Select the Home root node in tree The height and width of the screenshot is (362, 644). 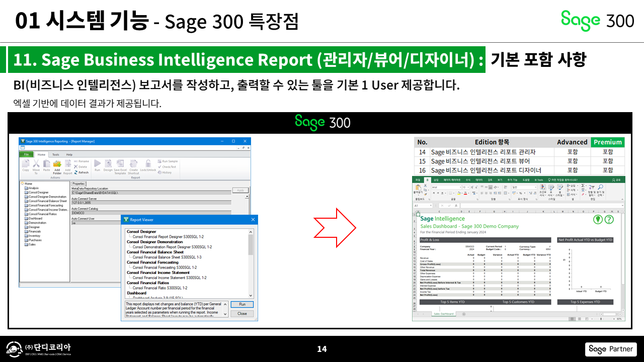tap(27, 184)
